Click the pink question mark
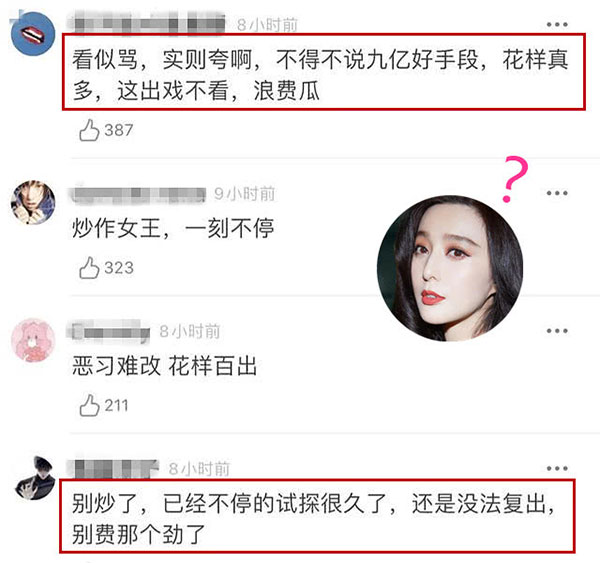This screenshot has height=563, width=600. coord(515,179)
